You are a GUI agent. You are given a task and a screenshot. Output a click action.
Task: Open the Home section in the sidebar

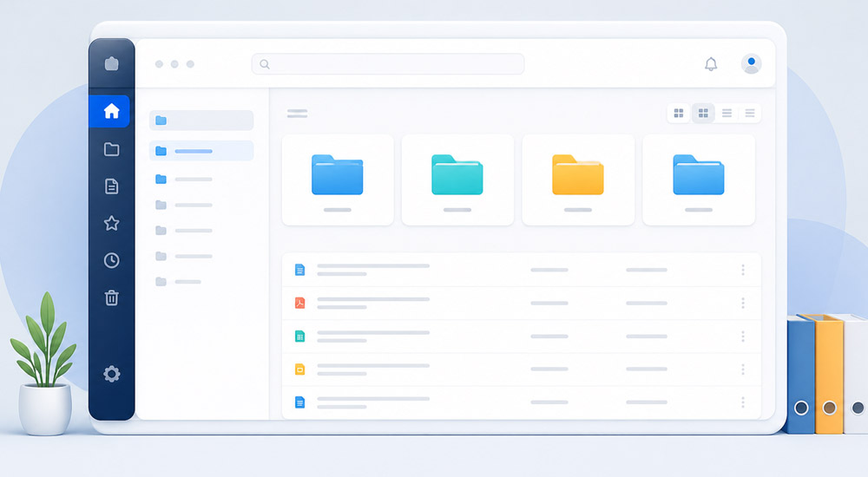[x=111, y=111]
